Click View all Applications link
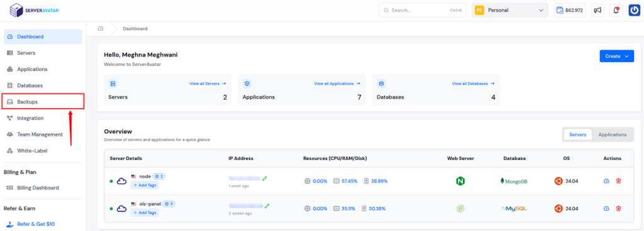 coord(337,83)
